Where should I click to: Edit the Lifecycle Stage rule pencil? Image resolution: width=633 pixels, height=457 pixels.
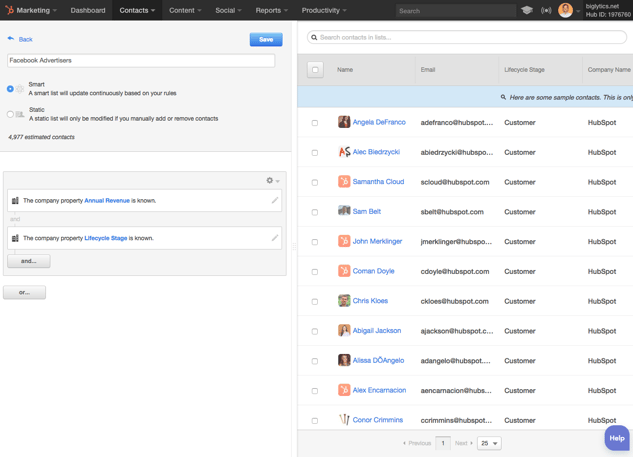[275, 238]
